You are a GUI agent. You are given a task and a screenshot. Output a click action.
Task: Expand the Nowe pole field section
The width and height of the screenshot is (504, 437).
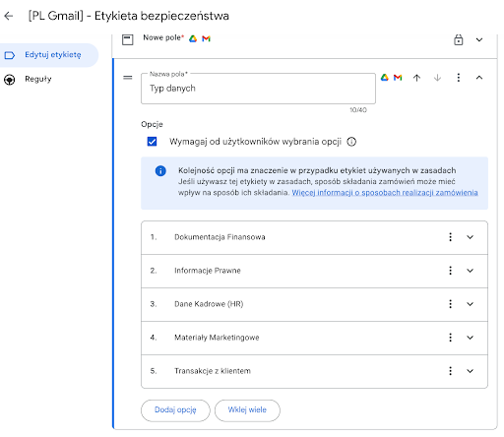(479, 39)
